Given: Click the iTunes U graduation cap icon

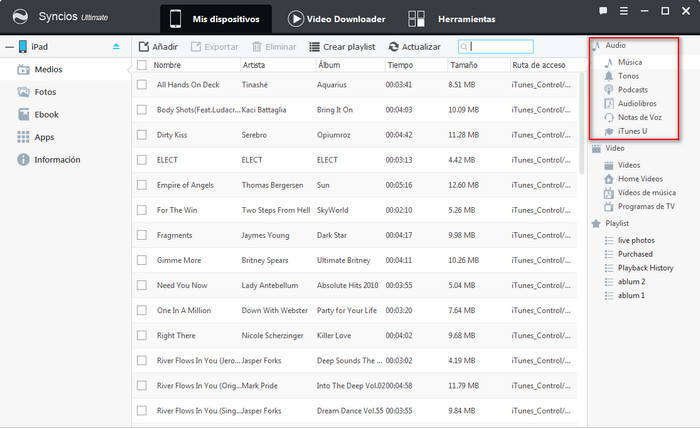Looking at the screenshot, I should 609,131.
